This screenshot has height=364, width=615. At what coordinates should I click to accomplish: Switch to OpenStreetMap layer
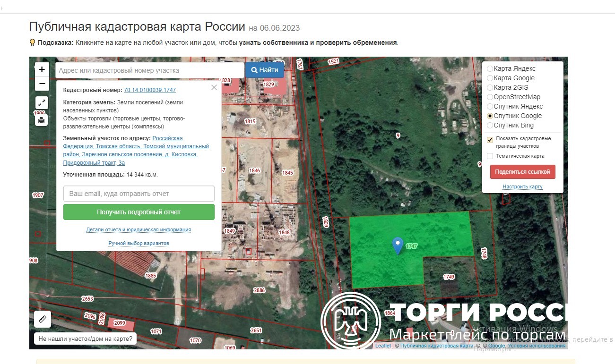tap(490, 97)
